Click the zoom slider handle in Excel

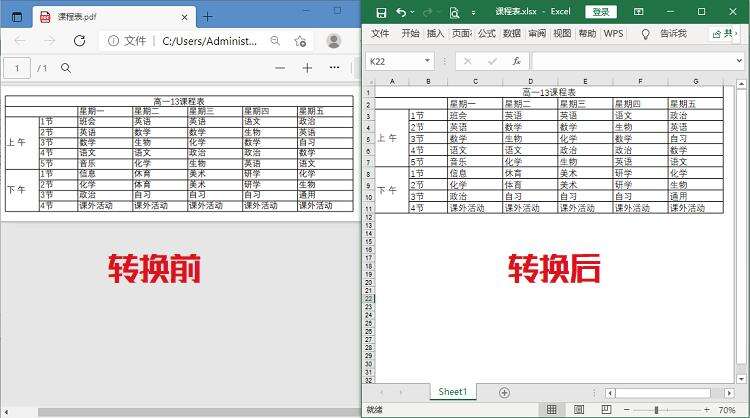pyautogui.click(x=657, y=410)
